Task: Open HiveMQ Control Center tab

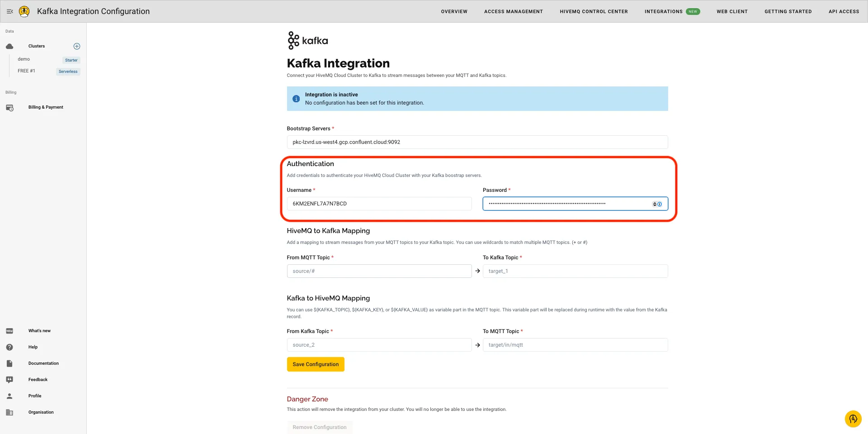Action: point(594,11)
